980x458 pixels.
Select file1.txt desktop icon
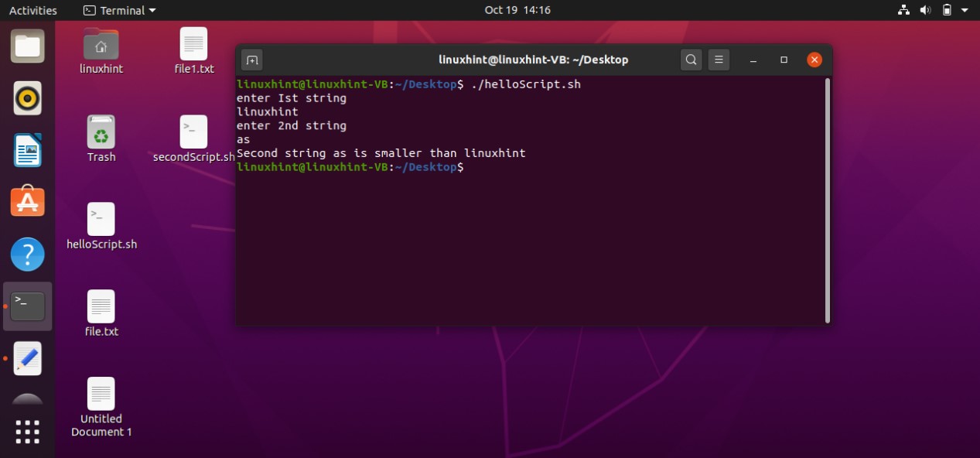(194, 51)
